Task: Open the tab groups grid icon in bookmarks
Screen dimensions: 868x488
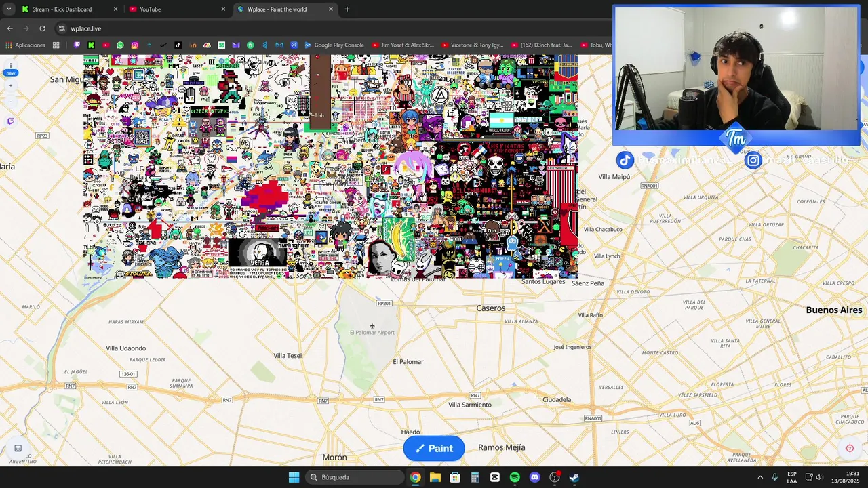Action: pyautogui.click(x=56, y=45)
